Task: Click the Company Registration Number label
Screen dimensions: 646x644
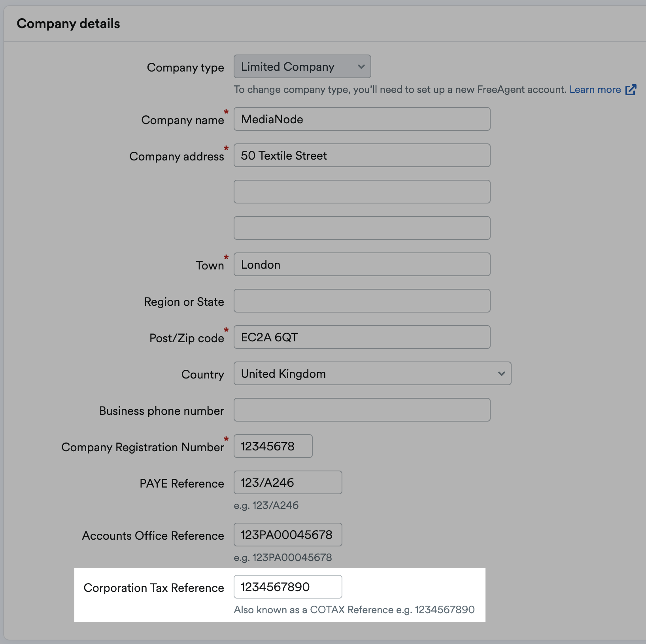Action: click(143, 447)
